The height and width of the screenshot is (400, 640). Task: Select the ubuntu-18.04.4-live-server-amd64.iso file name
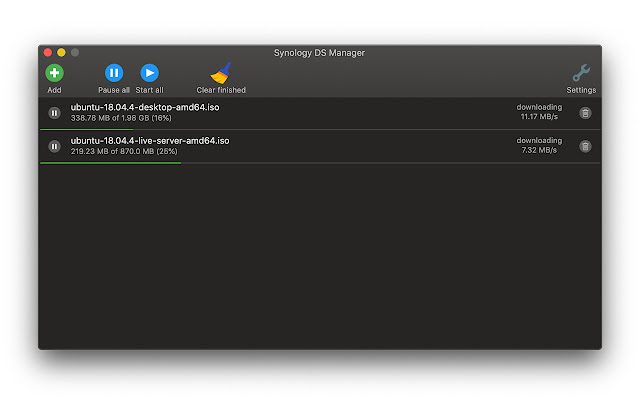tap(150, 141)
